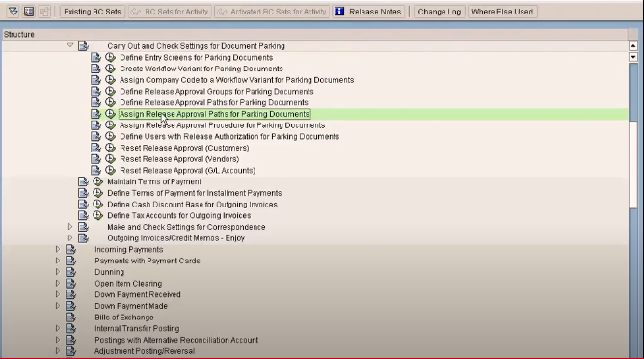The height and width of the screenshot is (359, 644).
Task: Execute Create Workflow Variant for Parking Documents clock icon
Action: (110, 69)
